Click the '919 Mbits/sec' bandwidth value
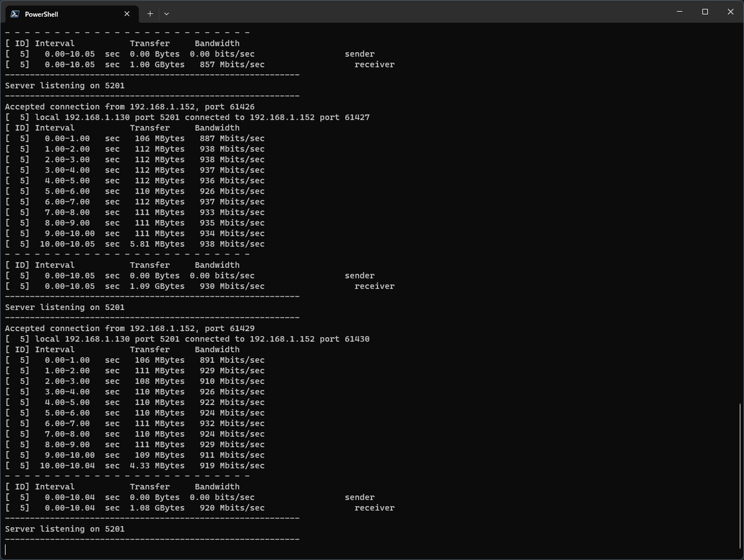Image resolution: width=744 pixels, height=560 pixels. coord(232,466)
